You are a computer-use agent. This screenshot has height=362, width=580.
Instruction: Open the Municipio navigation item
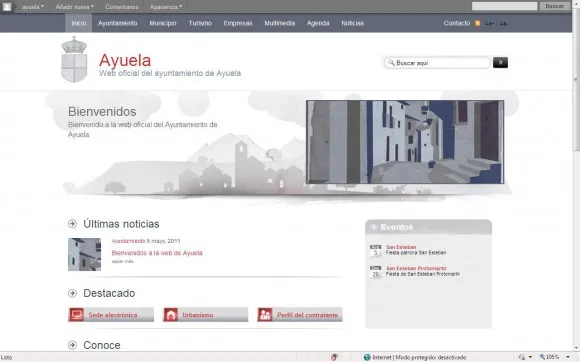[163, 23]
